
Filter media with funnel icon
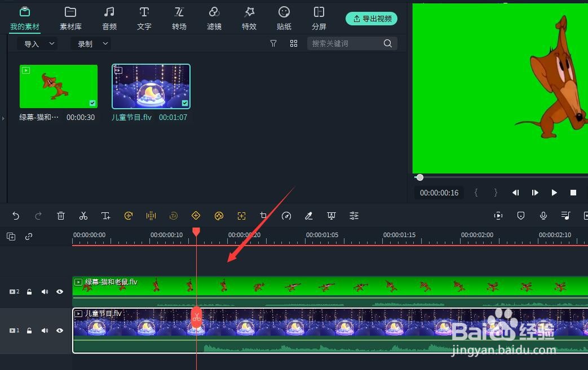point(273,44)
